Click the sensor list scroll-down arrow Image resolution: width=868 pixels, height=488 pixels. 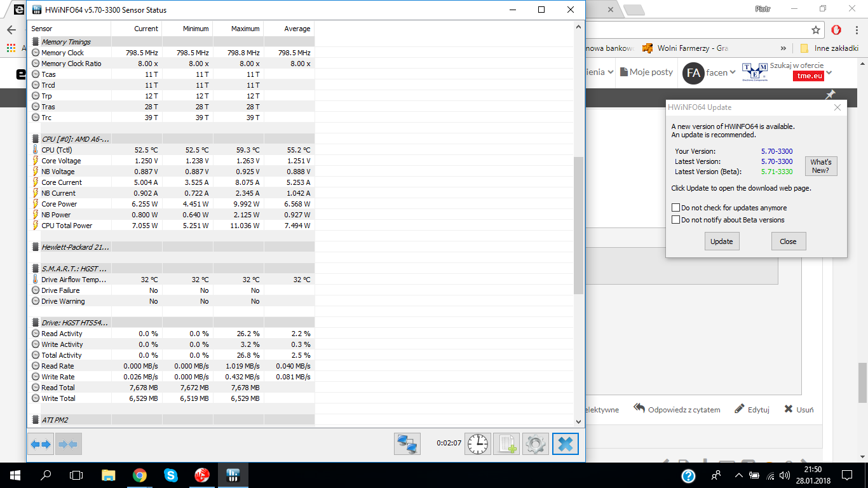point(578,421)
